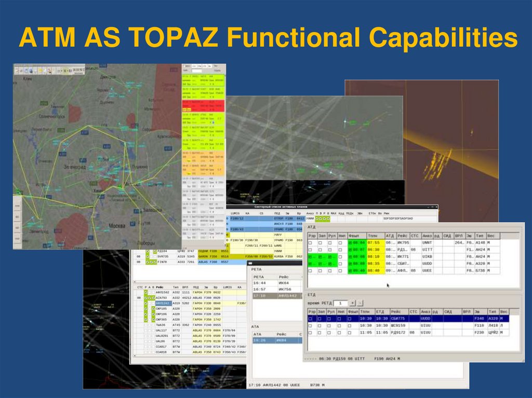Select the red flight strip in map strip panel
532x398 pixels.
[203, 106]
